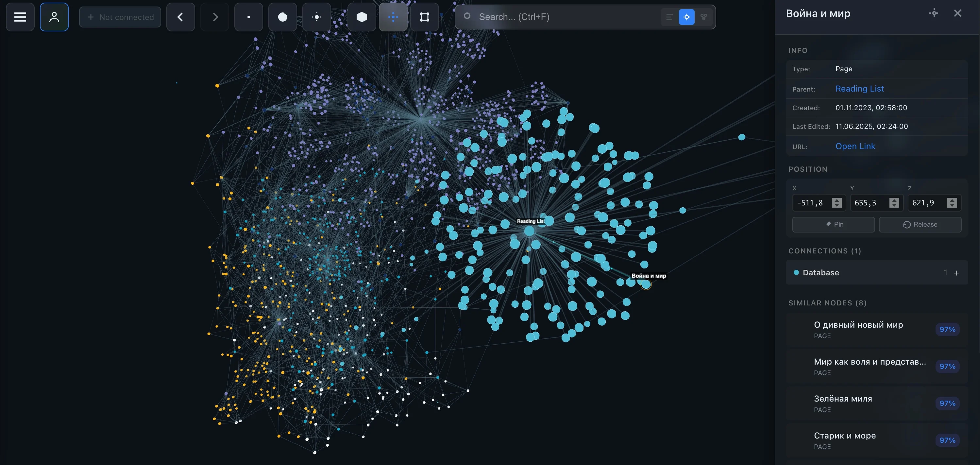Select the hexagon shape tool
Image resolution: width=980 pixels, height=465 pixels.
(362, 17)
